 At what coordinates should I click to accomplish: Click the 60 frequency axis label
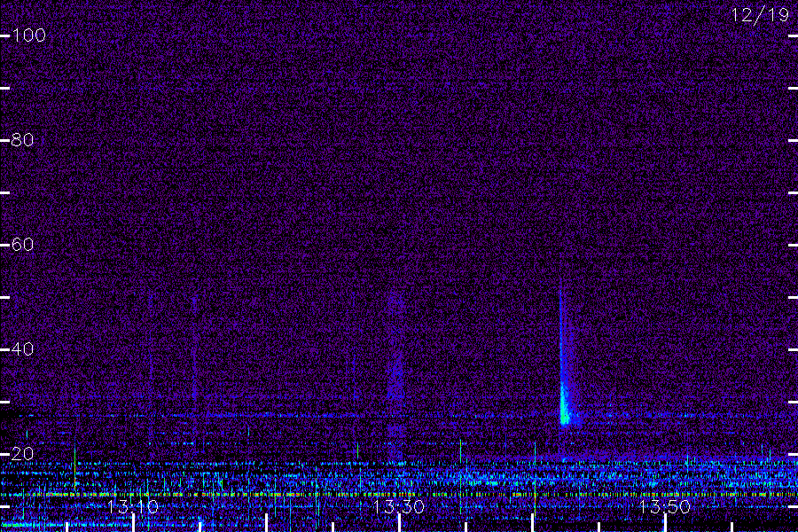(22, 245)
